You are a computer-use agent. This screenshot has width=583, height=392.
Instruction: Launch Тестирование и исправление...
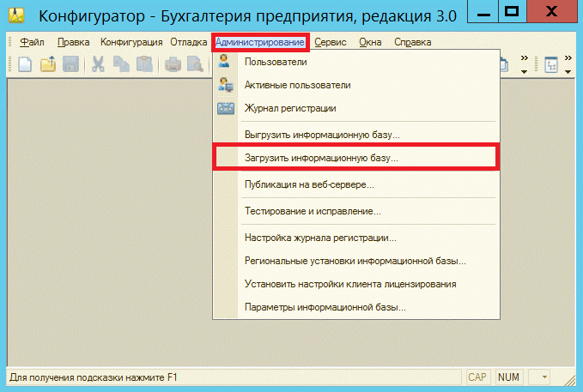pos(356,211)
